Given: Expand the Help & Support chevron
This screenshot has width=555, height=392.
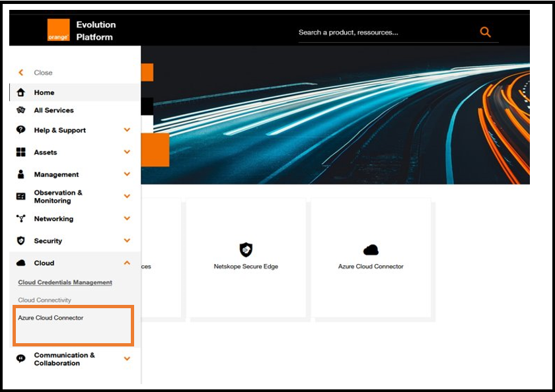Looking at the screenshot, I should pos(127,130).
